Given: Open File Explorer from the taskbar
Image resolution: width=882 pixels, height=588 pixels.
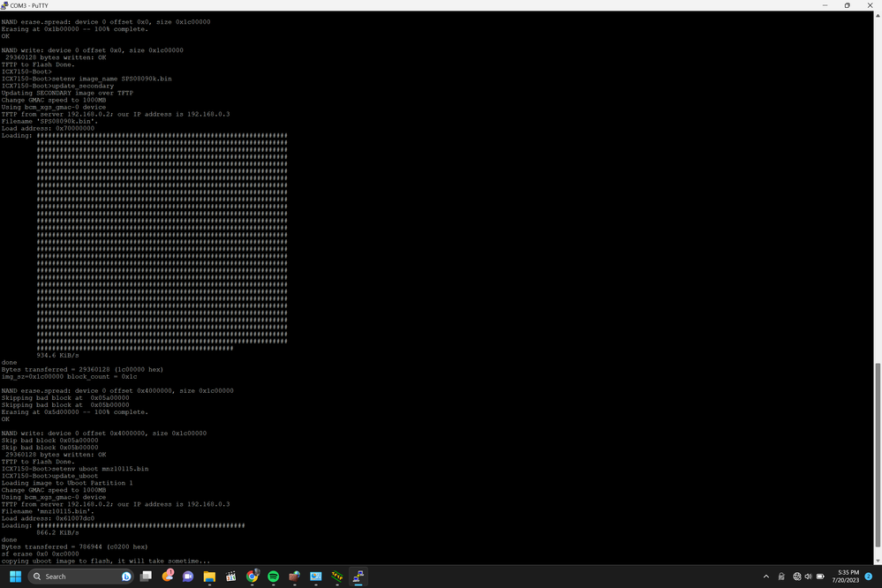Looking at the screenshot, I should coord(209,577).
